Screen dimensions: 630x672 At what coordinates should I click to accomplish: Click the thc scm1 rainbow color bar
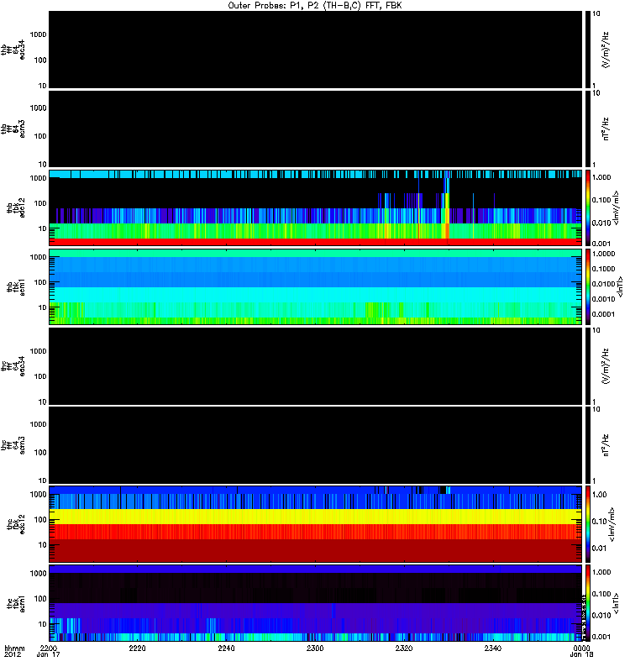[x=588, y=601]
